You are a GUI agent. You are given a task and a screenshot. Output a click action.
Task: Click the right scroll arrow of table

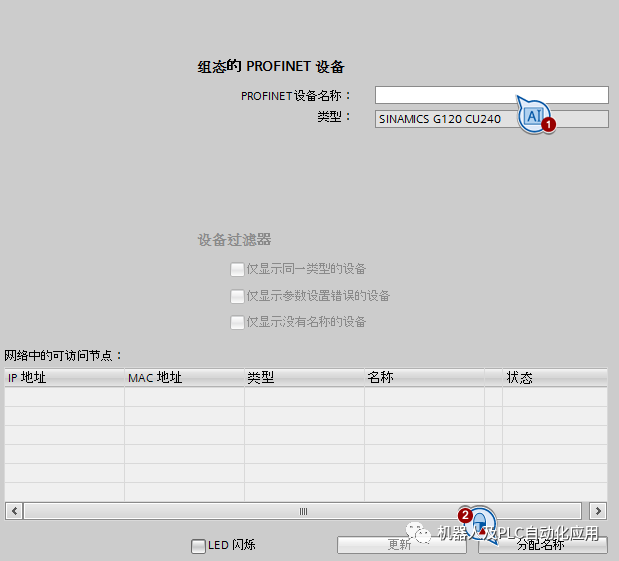pos(598,511)
